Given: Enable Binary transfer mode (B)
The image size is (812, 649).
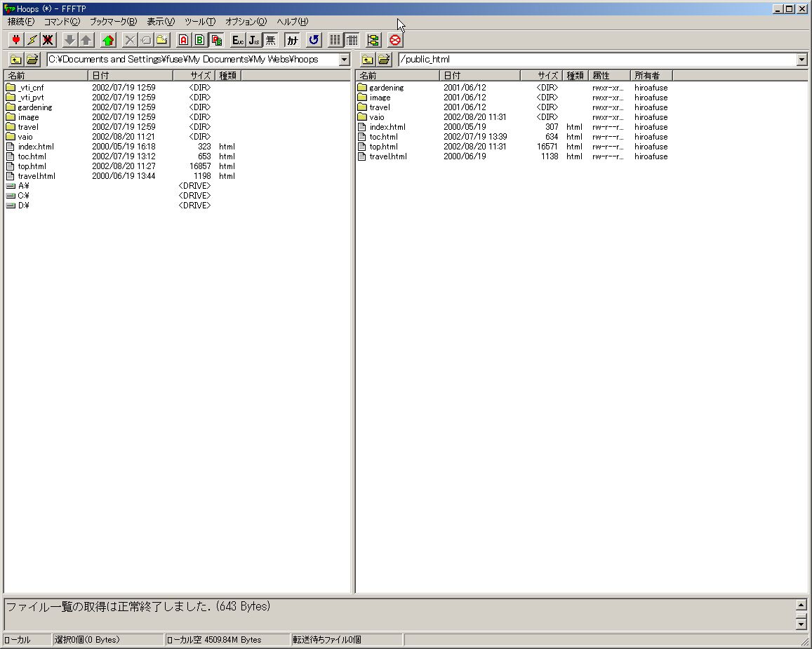Looking at the screenshot, I should [199, 40].
